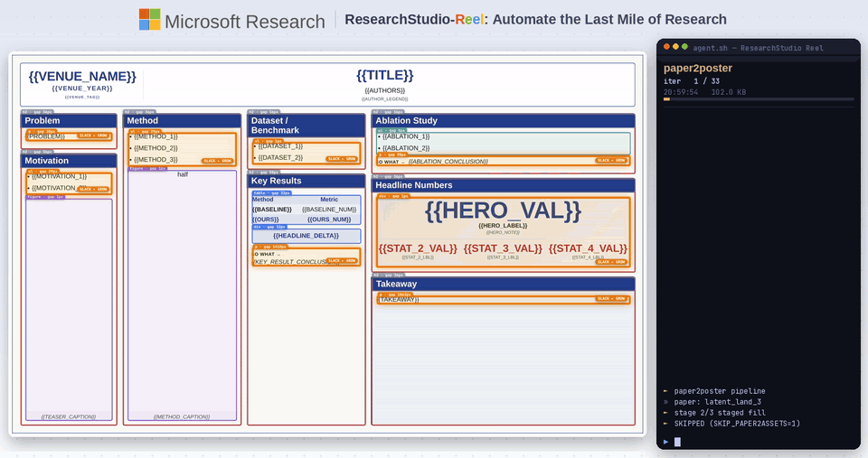The height and width of the screenshot is (458, 868).
Task: Select the Problem section header
Action: pyautogui.click(x=69, y=120)
